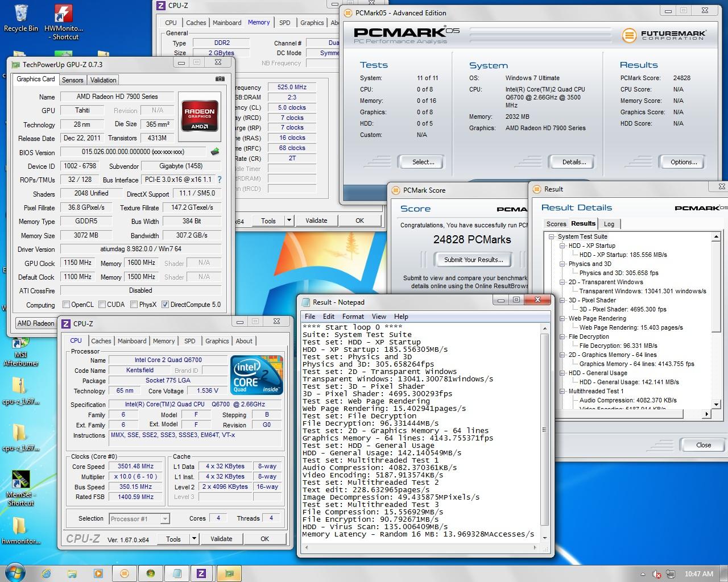
Task: Click the Details... button in PCMark05
Action: pyautogui.click(x=574, y=162)
